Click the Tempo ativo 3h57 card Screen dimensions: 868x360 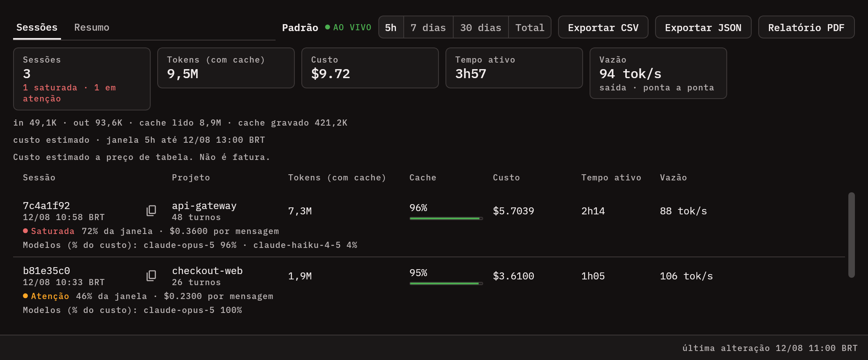[514, 68]
